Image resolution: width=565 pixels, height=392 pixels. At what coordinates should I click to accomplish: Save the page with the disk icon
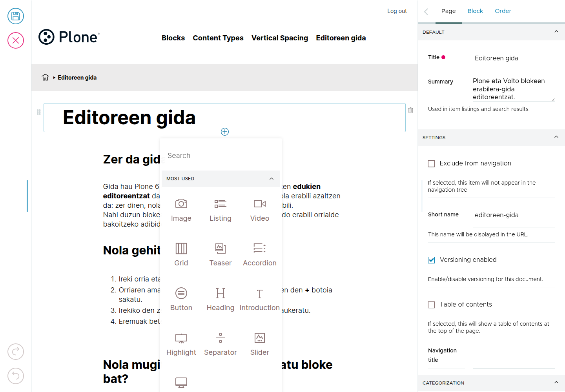16,16
